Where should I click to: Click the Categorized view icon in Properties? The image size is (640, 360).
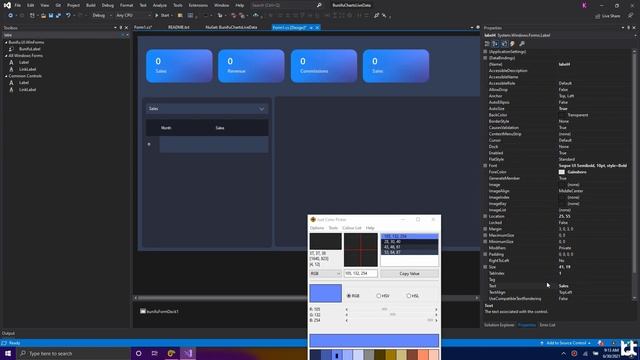487,44
